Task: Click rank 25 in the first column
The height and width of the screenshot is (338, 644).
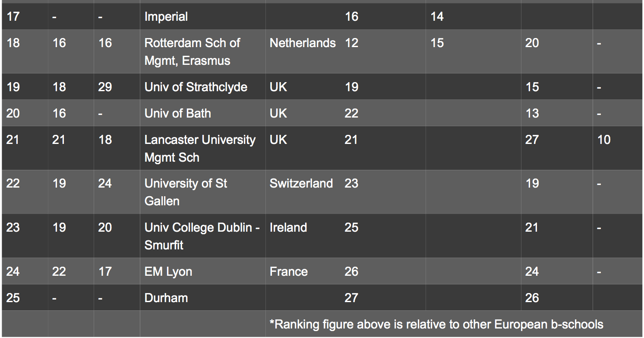Action: [13, 298]
